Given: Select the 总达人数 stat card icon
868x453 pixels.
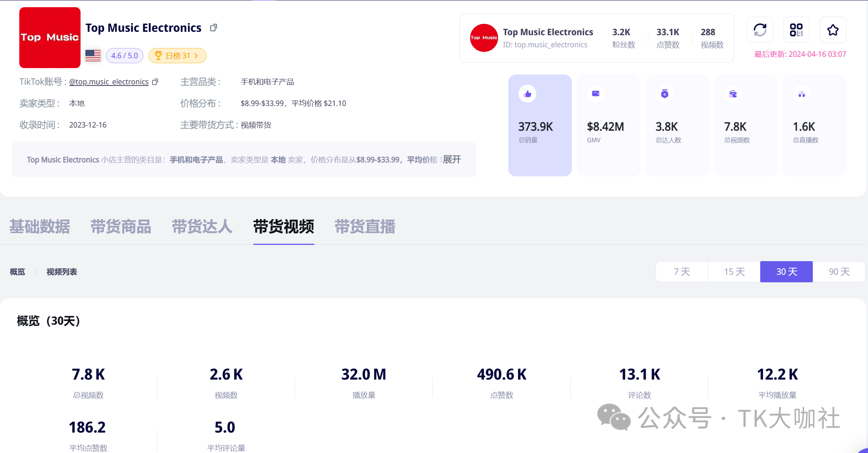Looking at the screenshot, I should (665, 94).
